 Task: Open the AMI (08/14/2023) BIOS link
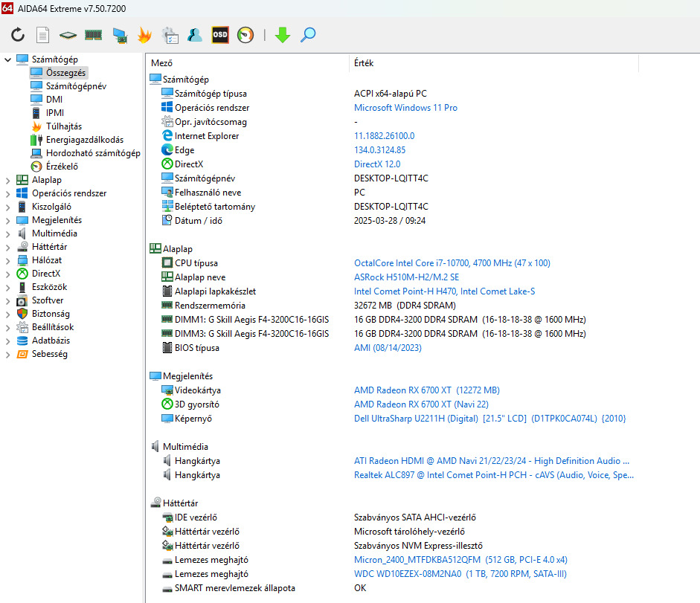click(x=388, y=348)
